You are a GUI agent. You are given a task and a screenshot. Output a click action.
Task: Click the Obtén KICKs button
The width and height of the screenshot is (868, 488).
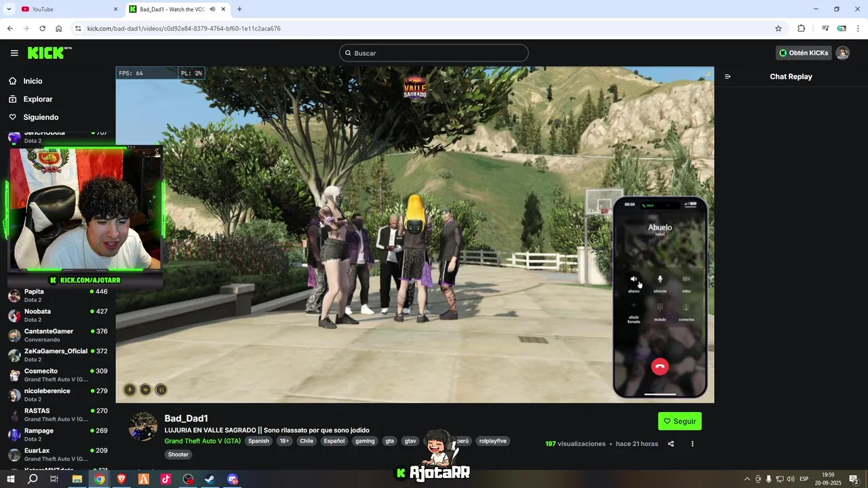click(x=804, y=53)
